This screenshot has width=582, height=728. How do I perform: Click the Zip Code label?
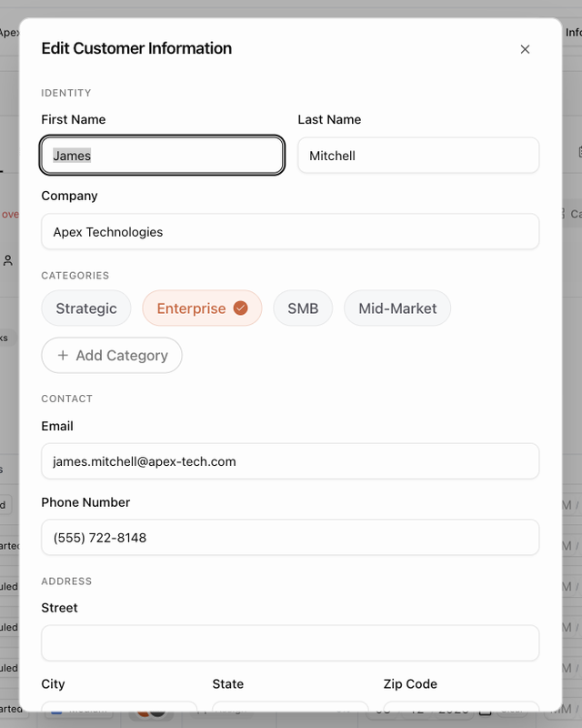[x=410, y=684]
